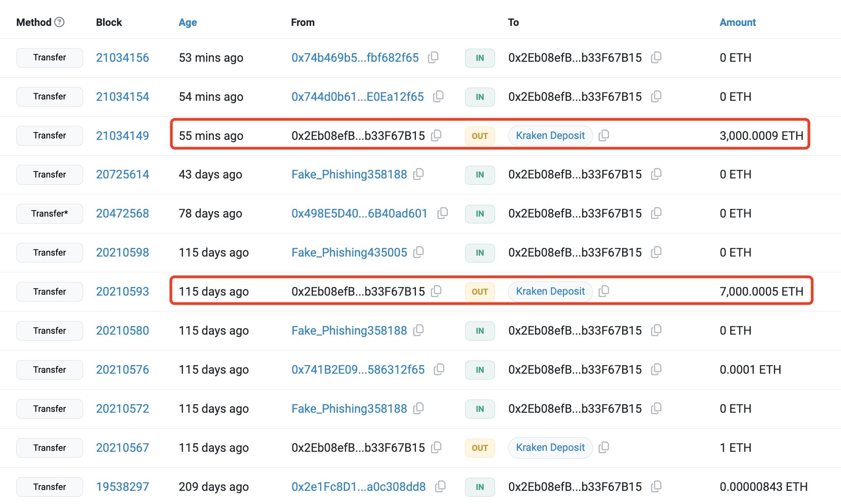
Task: Copy the From address 0x2e1Fc8D1...a0c308dd8
Action: (440, 486)
